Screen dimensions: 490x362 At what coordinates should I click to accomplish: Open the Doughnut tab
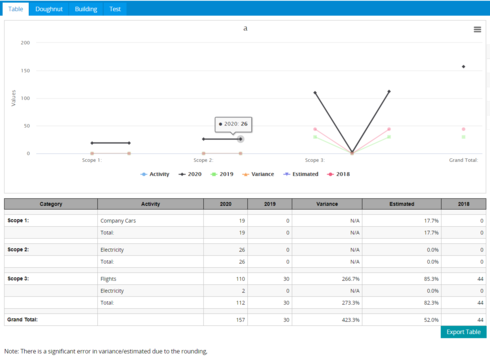(x=49, y=9)
